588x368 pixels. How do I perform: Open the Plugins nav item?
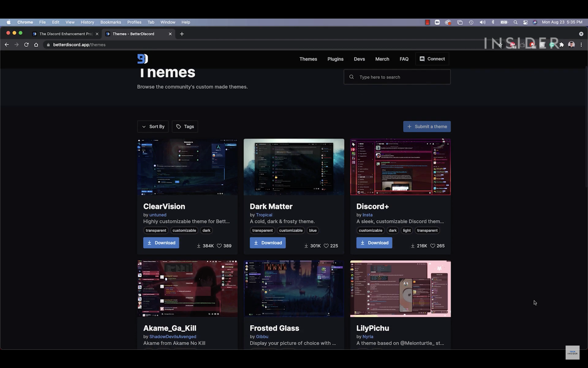click(x=335, y=59)
